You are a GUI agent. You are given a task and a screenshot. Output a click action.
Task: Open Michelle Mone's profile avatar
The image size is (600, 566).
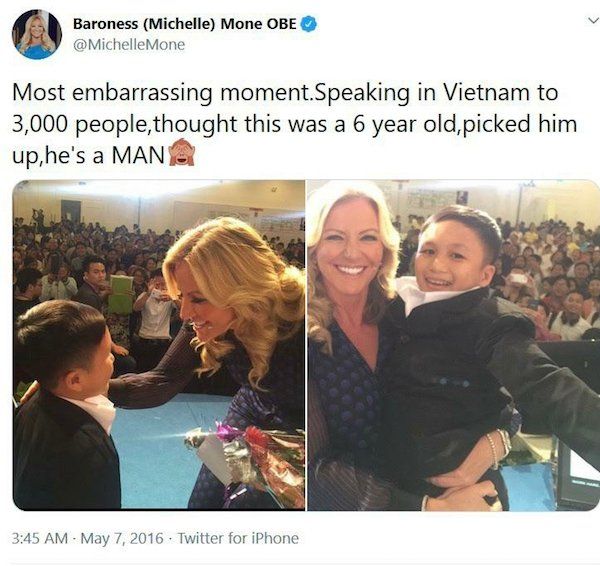37,34
